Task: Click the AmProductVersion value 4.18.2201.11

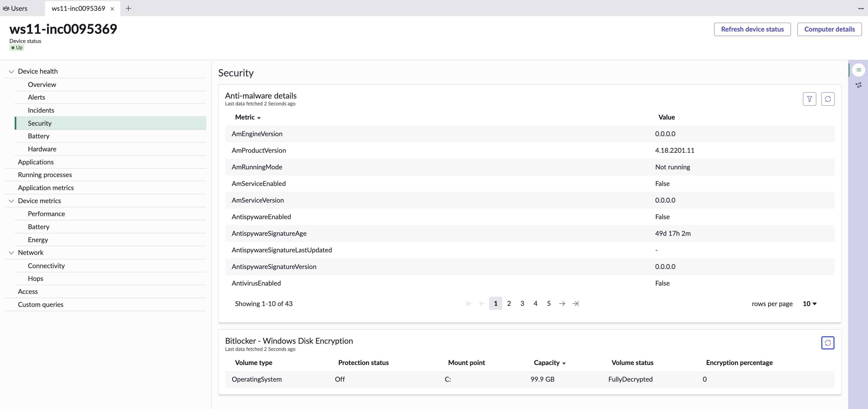Action: 675,150
